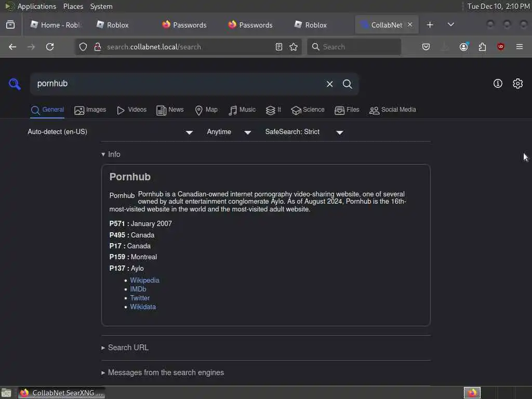The height and width of the screenshot is (399, 532).
Task: Toggle reader view
Action: (279, 47)
